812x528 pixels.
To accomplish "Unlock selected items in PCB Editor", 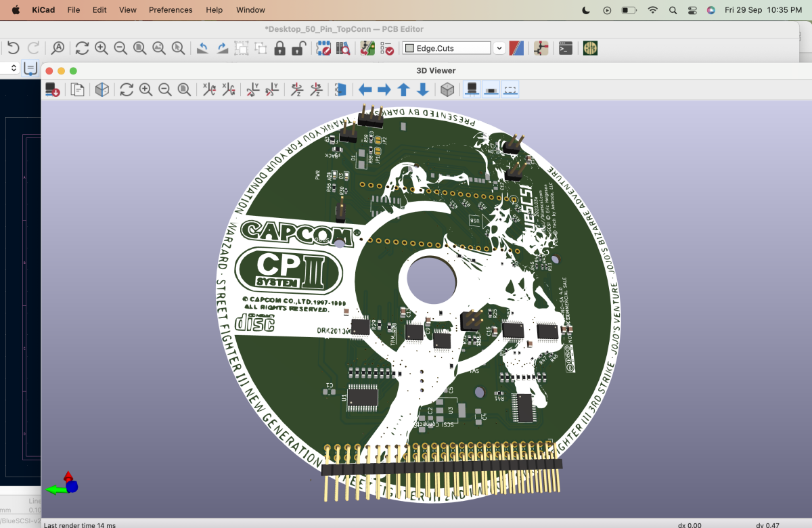I will coord(298,48).
